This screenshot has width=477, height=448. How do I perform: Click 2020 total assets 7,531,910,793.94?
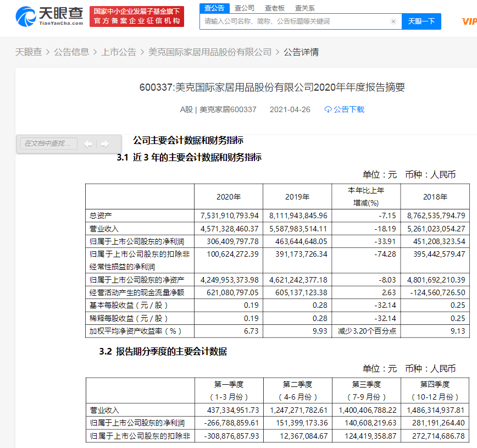229,216
